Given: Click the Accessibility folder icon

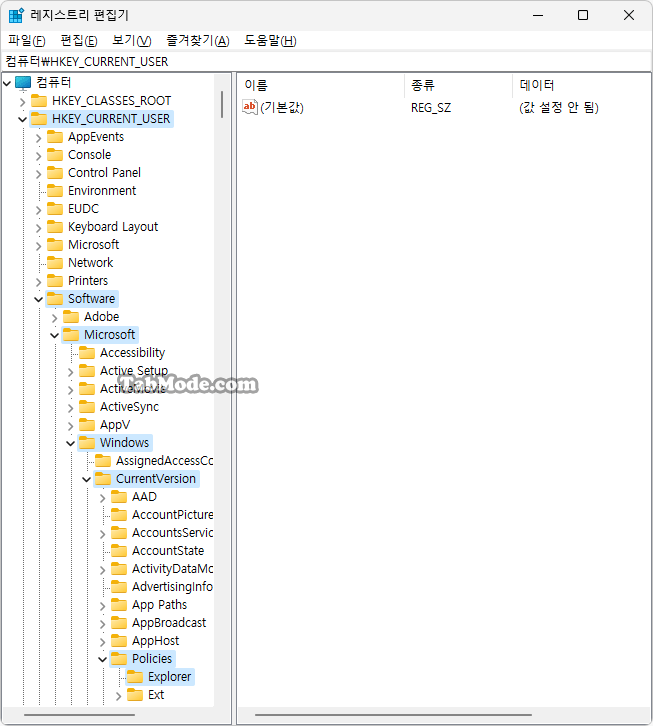Looking at the screenshot, I should tap(87, 353).
